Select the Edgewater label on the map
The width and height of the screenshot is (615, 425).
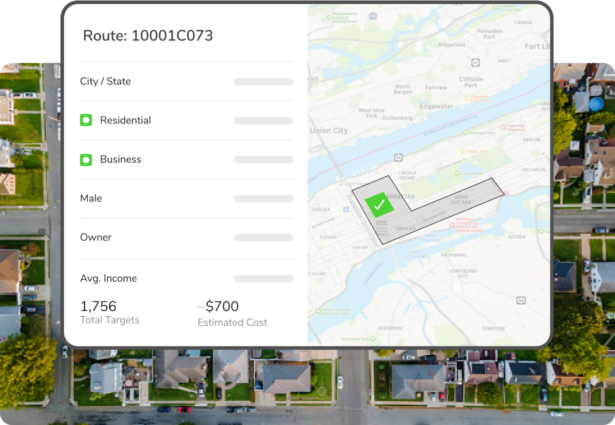[437, 104]
